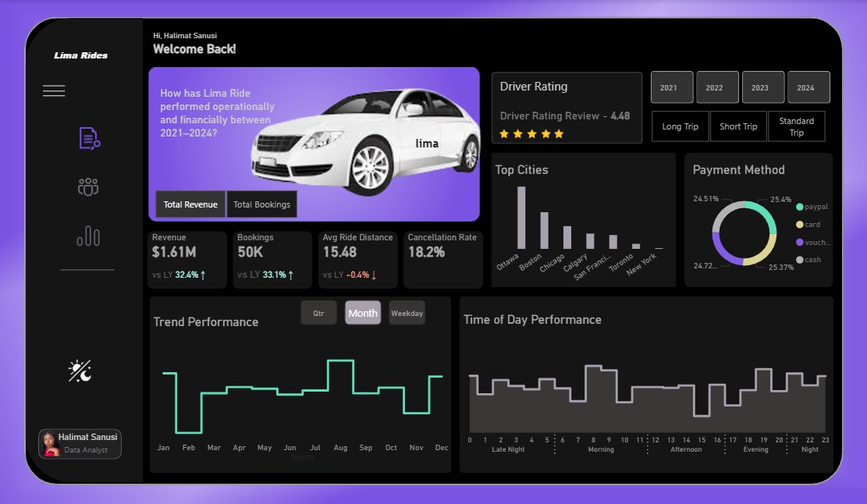Click the Bookings 50K card
This screenshot has width=867, height=504.
click(x=272, y=260)
